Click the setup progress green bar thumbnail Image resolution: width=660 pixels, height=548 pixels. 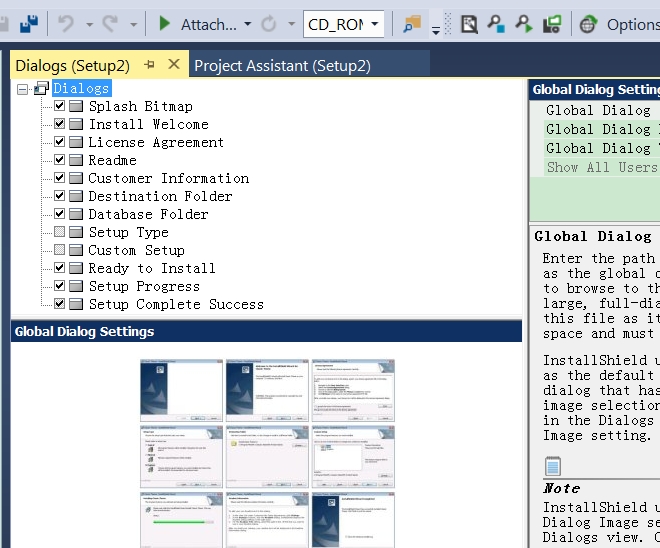tap(181, 520)
